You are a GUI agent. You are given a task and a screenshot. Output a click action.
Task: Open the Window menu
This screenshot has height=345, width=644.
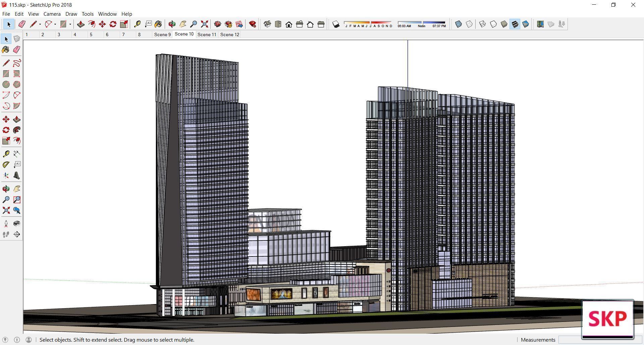point(107,14)
